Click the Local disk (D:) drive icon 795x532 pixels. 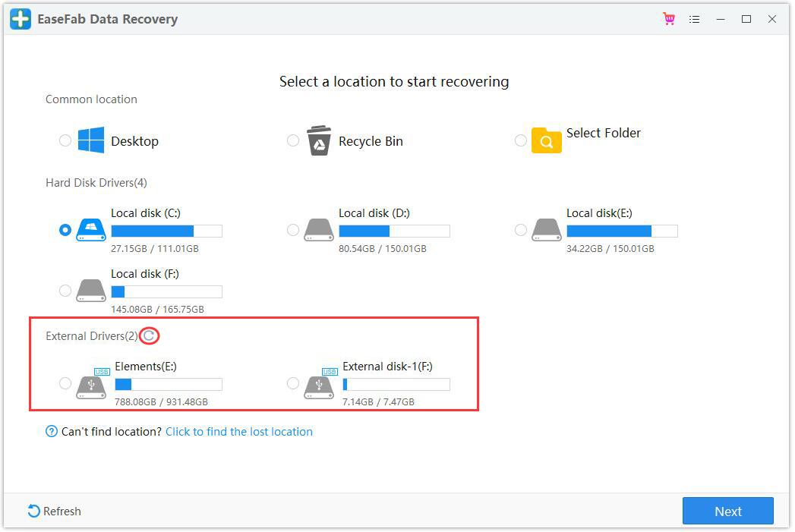point(319,229)
